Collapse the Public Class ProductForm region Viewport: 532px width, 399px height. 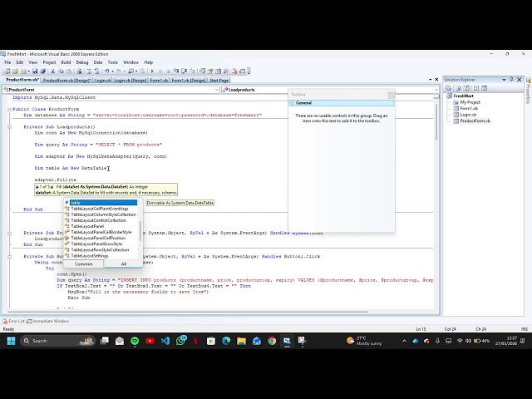click(x=9, y=109)
